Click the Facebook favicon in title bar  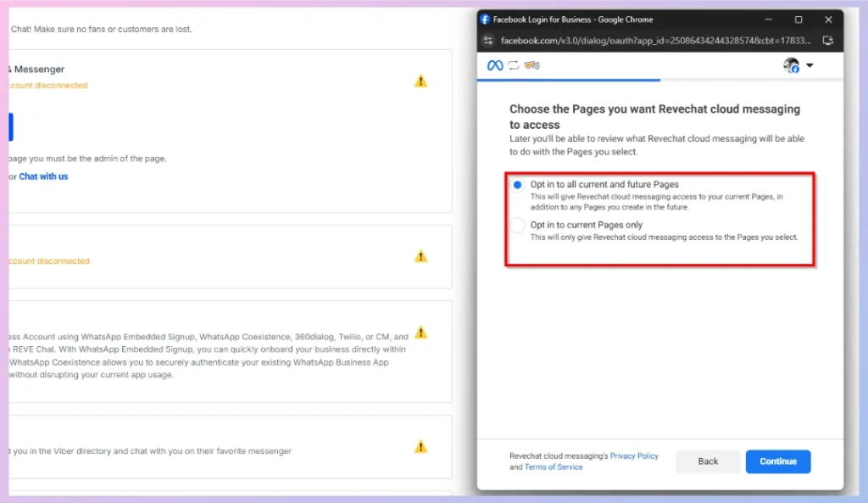tap(485, 20)
